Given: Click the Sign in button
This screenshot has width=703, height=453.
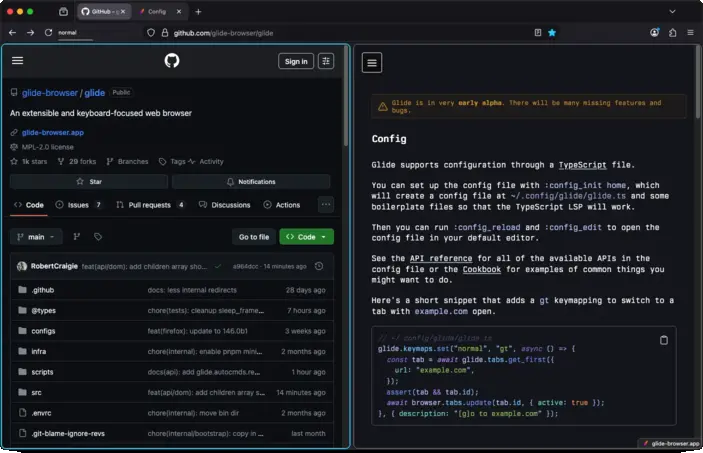Looking at the screenshot, I should [296, 61].
